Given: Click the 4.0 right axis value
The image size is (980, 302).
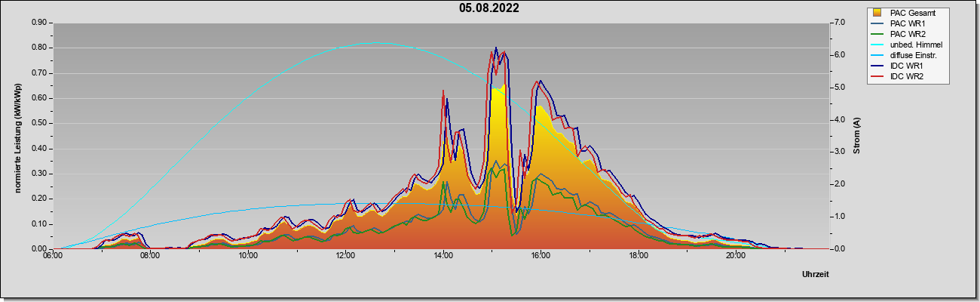Looking at the screenshot, I should [840, 119].
